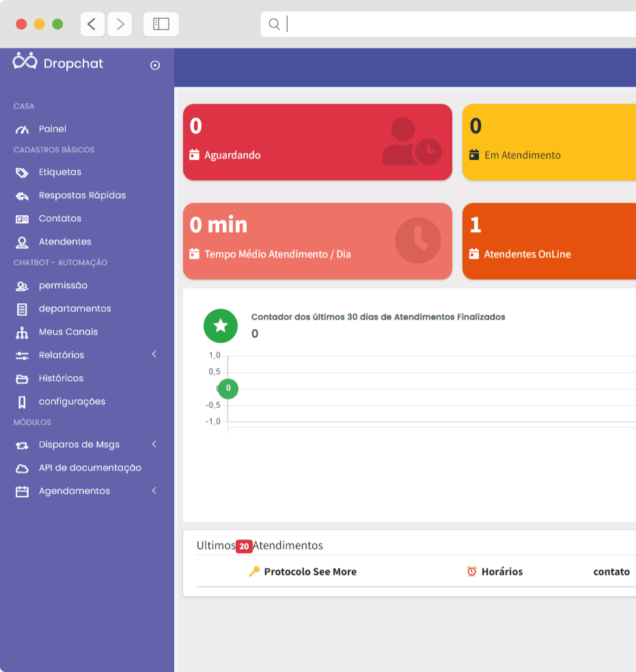Expand the Agendamentos submenu chevron
Viewport: 636px width, 672px height.
point(154,490)
